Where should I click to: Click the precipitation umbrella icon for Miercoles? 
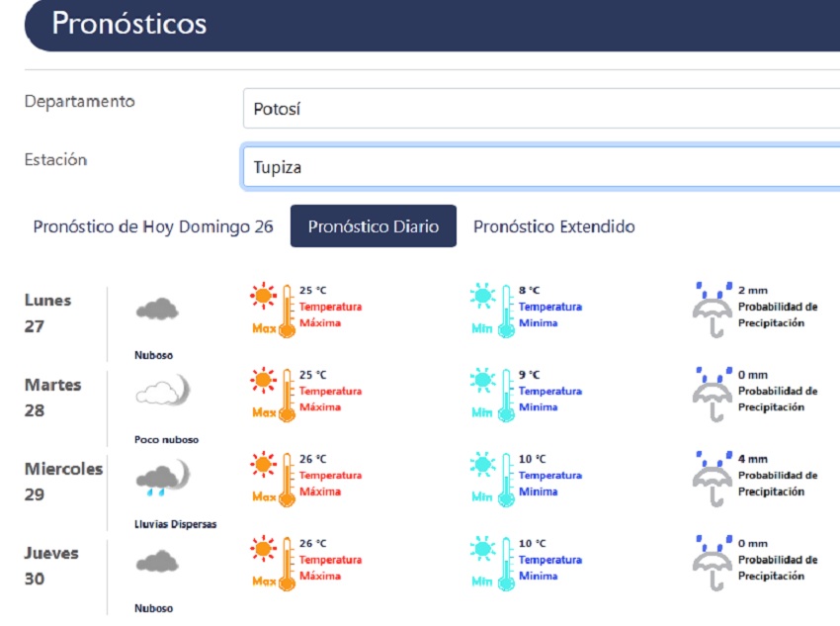point(712,480)
